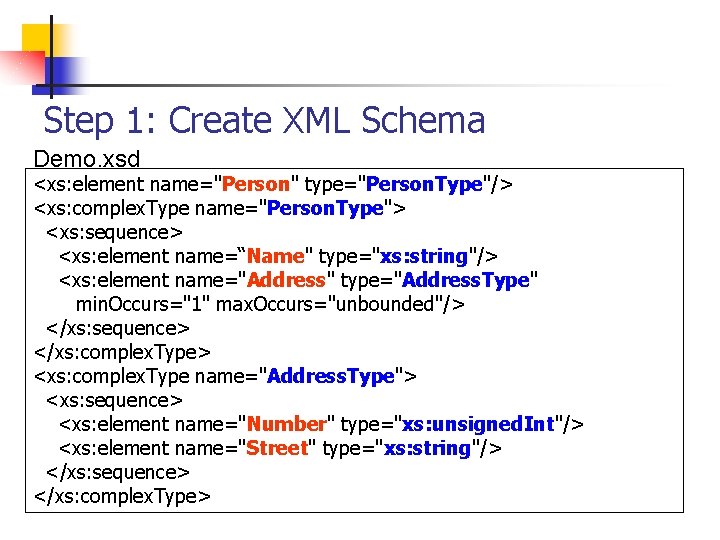Click the file name label "Demo.xsd"
This screenshot has height=540, width=720.
87,159
